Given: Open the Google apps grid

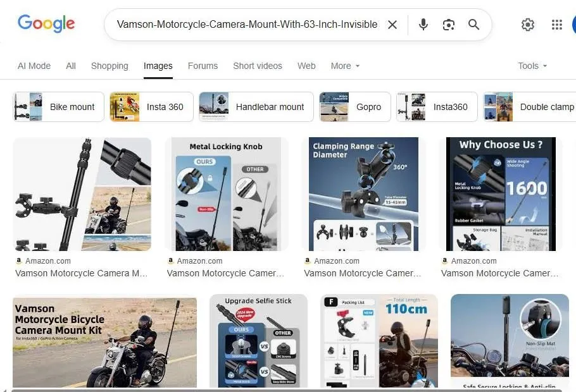Looking at the screenshot, I should coord(557,25).
